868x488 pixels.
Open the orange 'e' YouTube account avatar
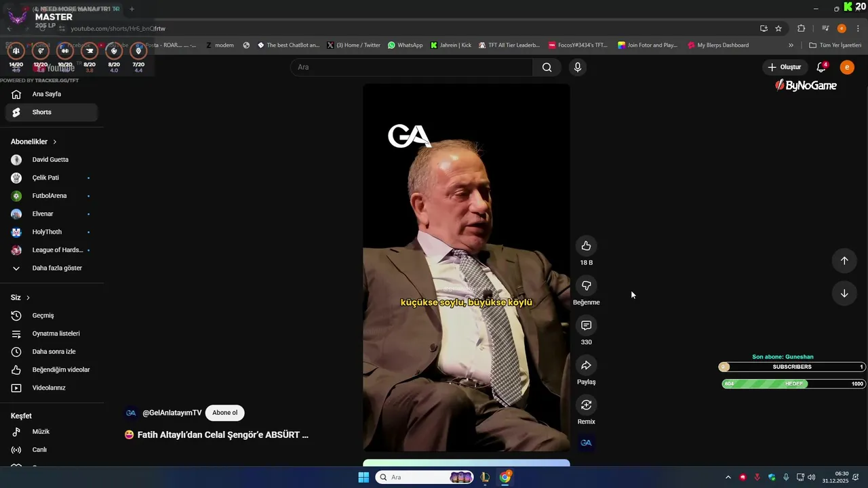point(847,67)
